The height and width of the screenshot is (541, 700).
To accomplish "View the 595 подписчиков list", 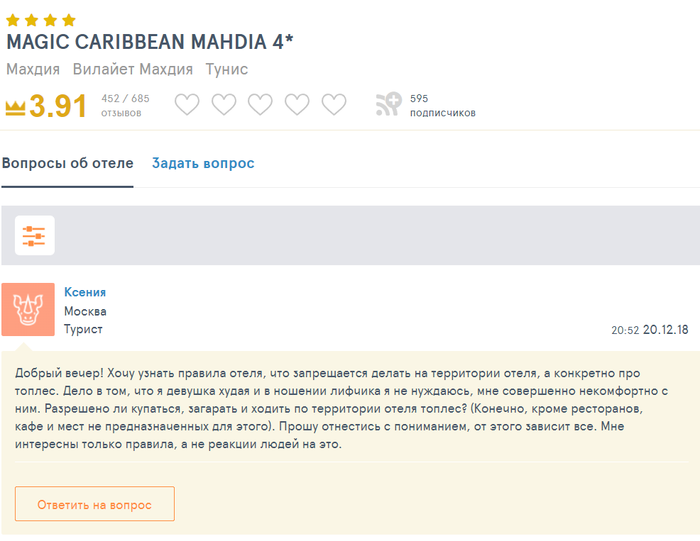I will point(443,105).
